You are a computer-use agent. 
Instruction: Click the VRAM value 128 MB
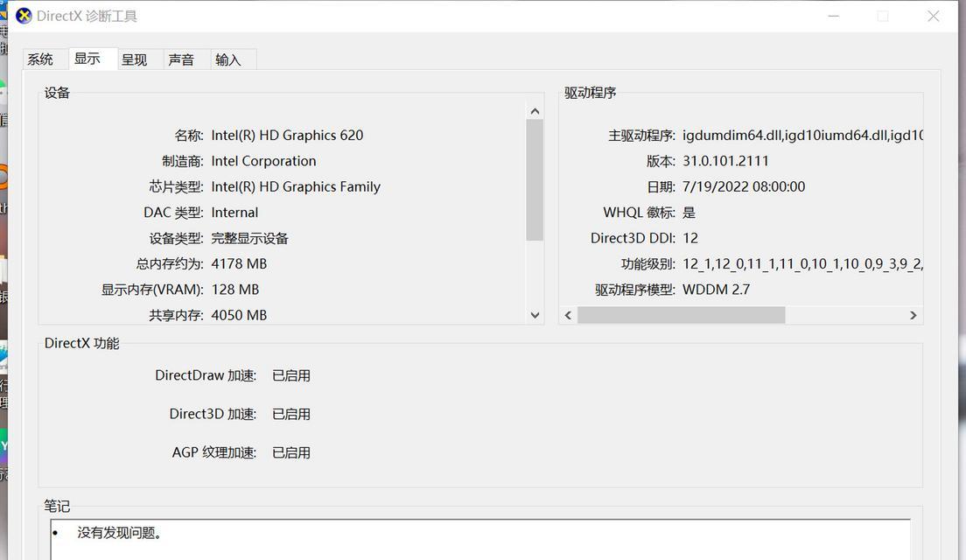coord(235,290)
